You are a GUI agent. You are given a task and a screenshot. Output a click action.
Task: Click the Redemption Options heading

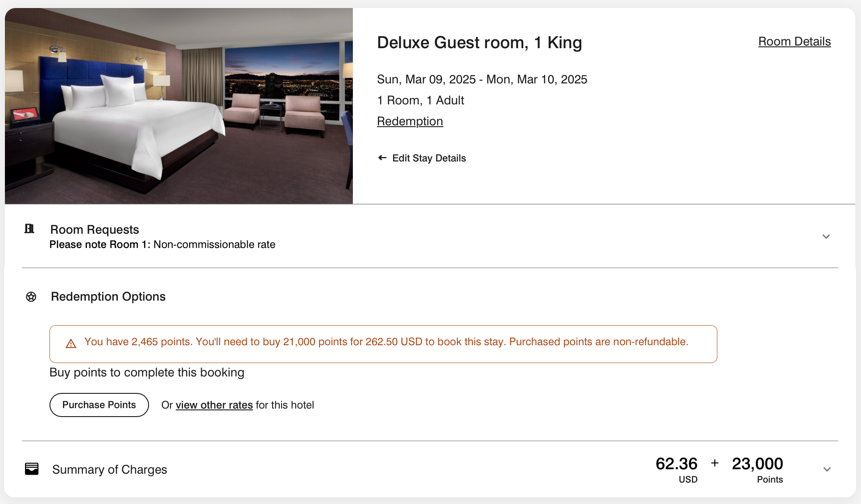tap(108, 297)
